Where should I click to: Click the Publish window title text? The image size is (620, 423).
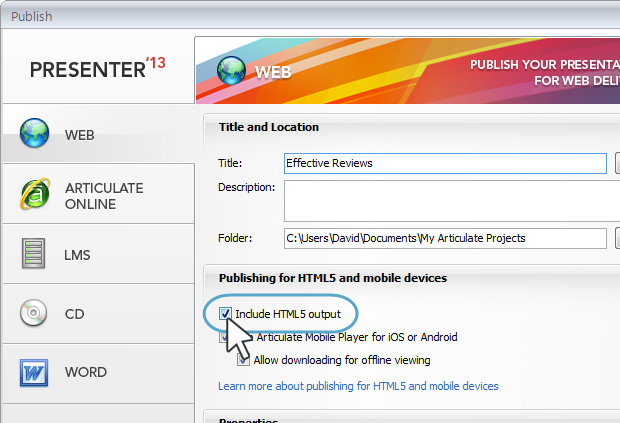click(x=32, y=17)
